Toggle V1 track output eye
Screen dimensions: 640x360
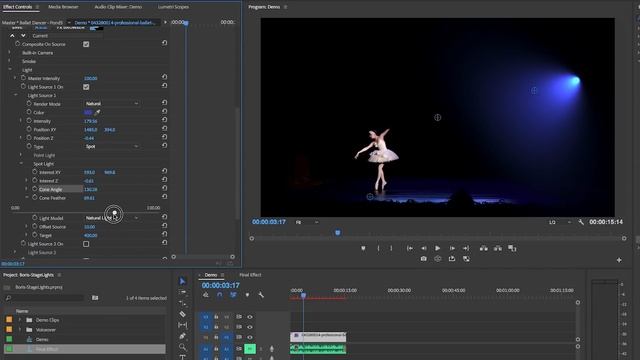[x=250, y=338]
